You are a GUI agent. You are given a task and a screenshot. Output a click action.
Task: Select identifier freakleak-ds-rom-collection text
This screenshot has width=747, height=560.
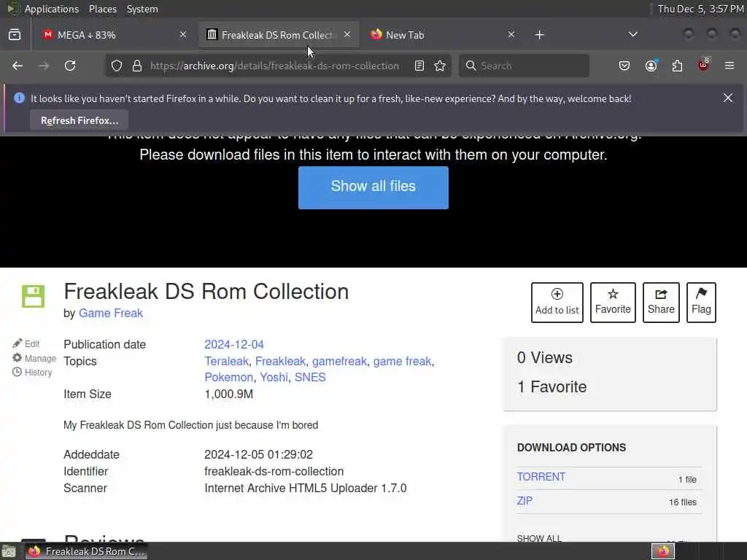point(274,472)
